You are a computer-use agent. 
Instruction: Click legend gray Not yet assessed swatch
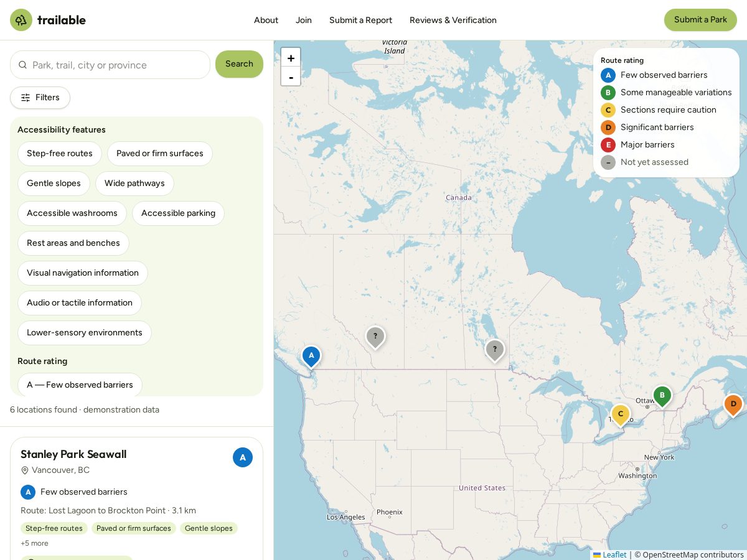[608, 162]
